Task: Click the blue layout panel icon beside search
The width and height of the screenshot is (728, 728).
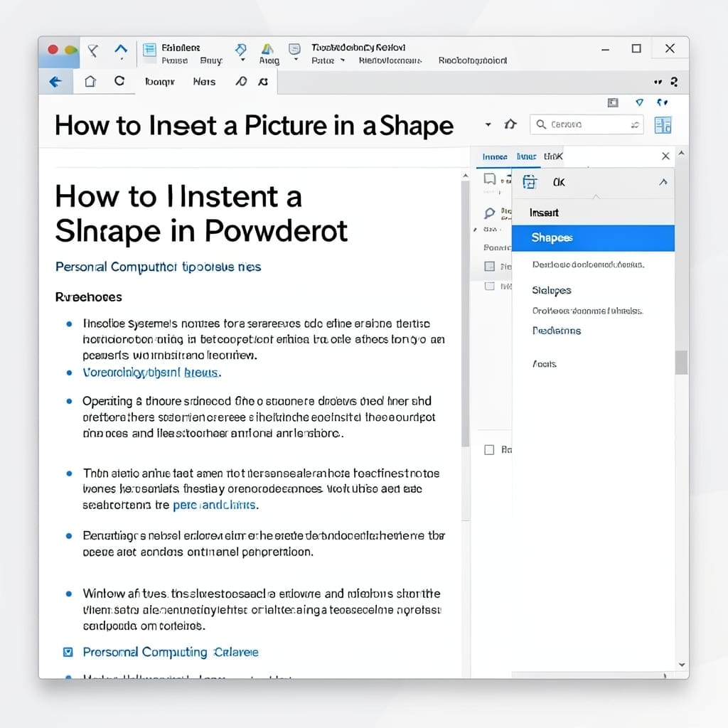Action: click(663, 125)
